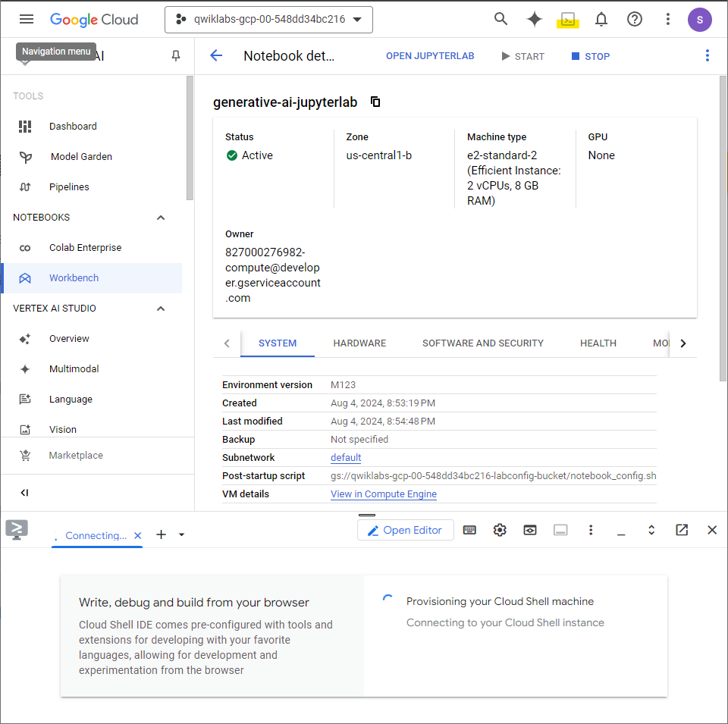This screenshot has width=728, height=724.
Task: Click the Google Cloud logo
Action: pos(94,20)
